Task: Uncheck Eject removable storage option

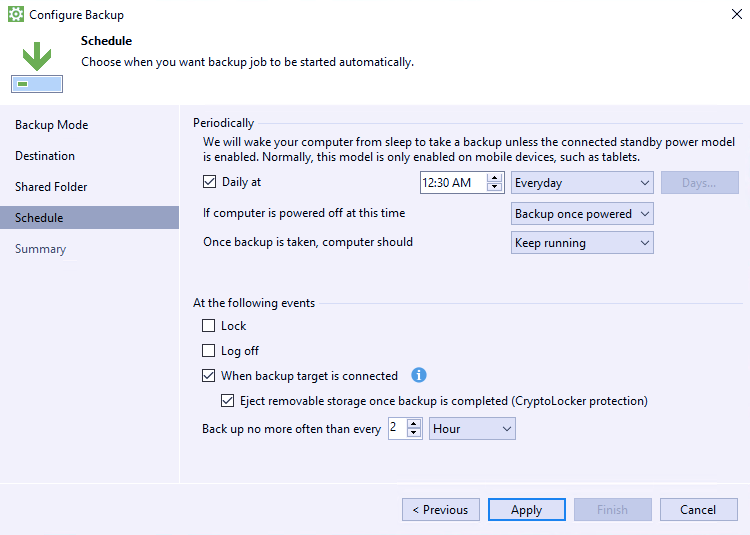Action: click(x=227, y=401)
